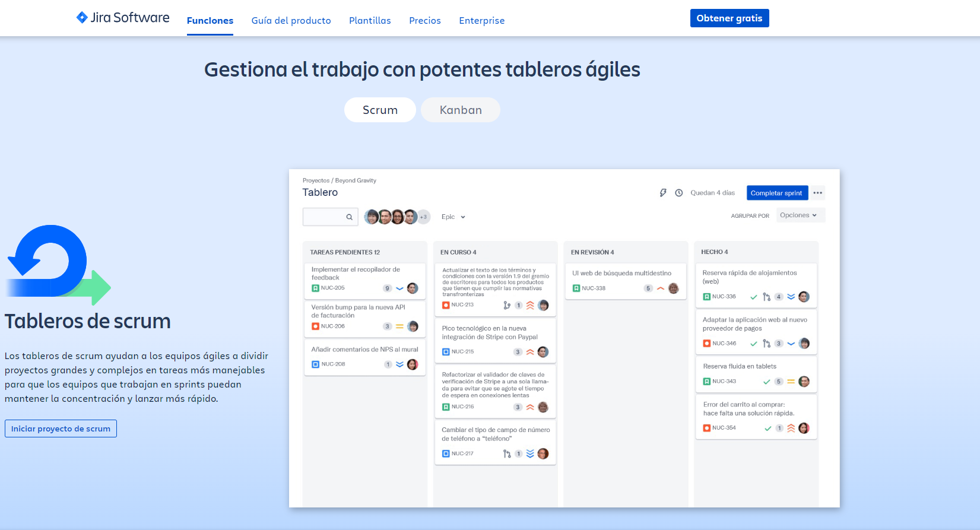Open the Opciones dropdown
Viewport: 980px width, 530px height.
pyautogui.click(x=800, y=215)
